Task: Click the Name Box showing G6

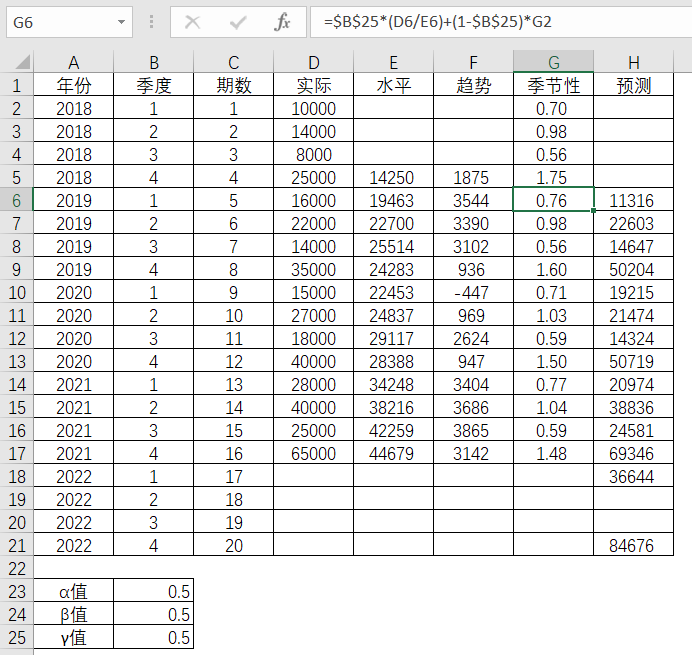Action: [60, 21]
